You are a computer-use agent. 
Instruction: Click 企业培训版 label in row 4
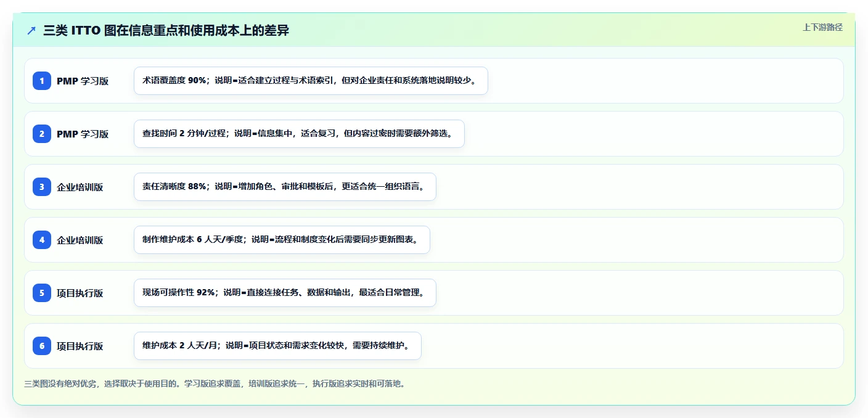click(80, 240)
